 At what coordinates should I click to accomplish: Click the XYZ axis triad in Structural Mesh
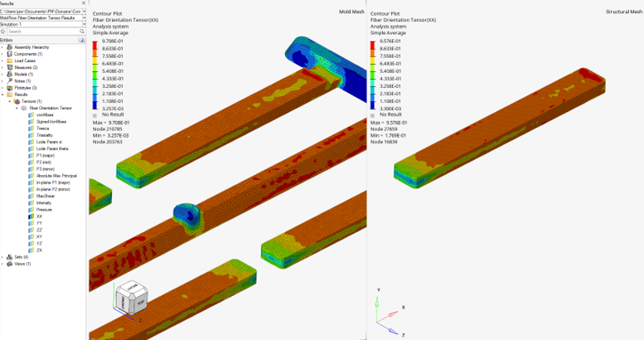390,313
